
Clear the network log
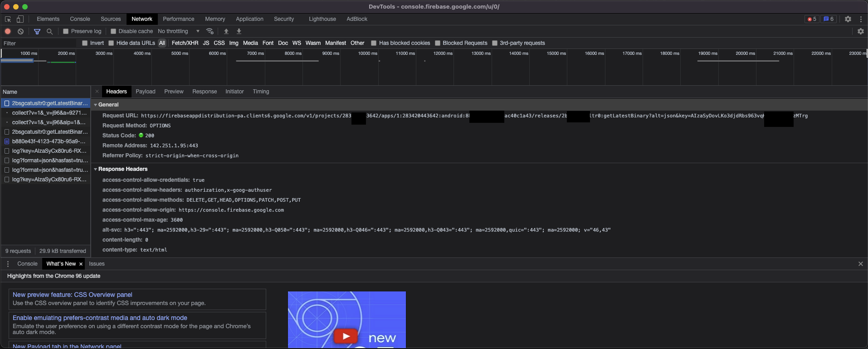click(x=20, y=31)
